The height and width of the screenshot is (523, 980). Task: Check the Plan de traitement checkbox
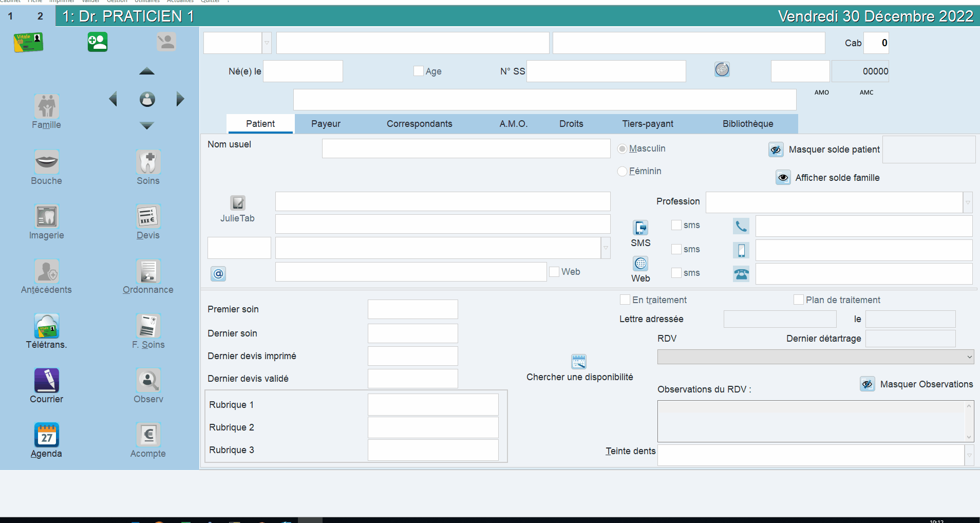click(x=799, y=300)
